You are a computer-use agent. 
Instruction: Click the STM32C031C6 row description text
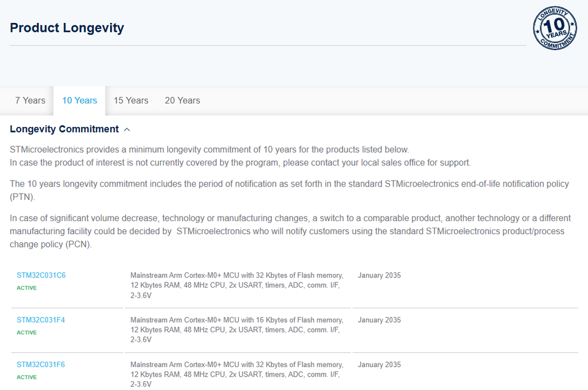[236, 285]
